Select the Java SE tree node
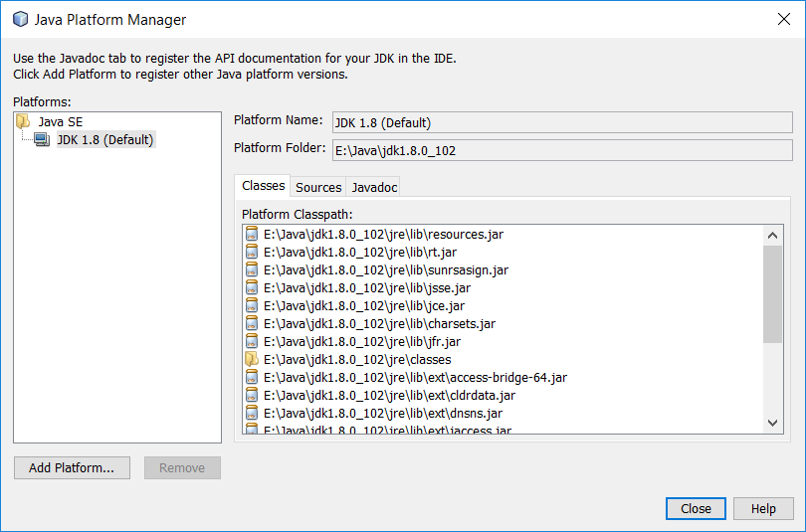The image size is (806, 532). tap(60, 121)
